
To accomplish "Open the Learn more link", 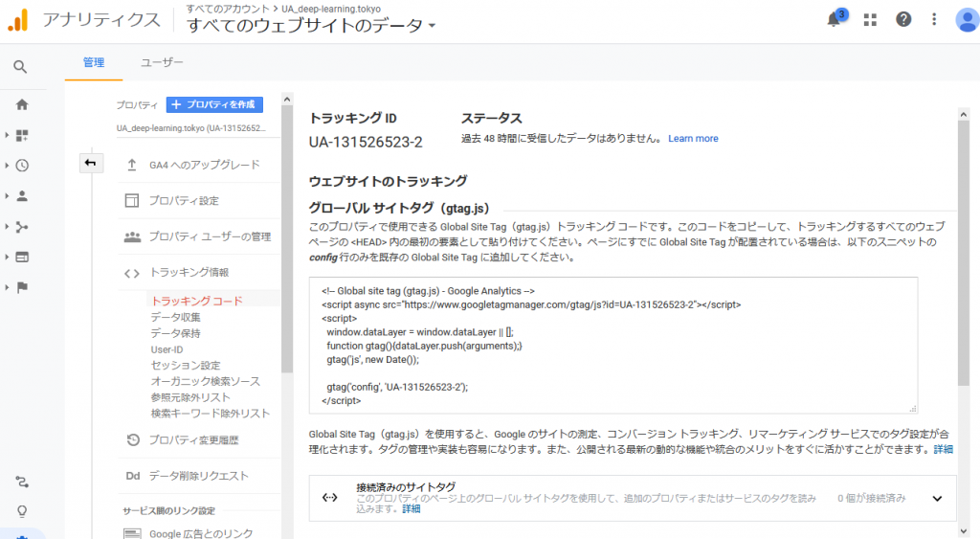I will 693,139.
